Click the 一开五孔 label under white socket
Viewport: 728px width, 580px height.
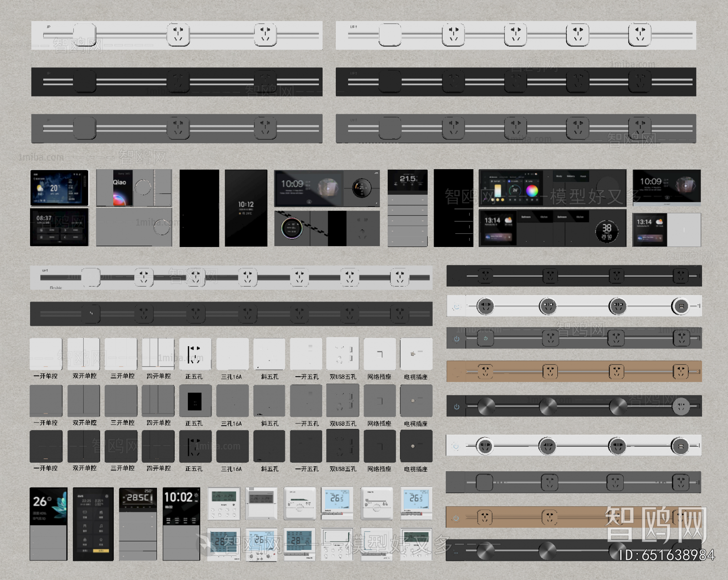tap(307, 377)
